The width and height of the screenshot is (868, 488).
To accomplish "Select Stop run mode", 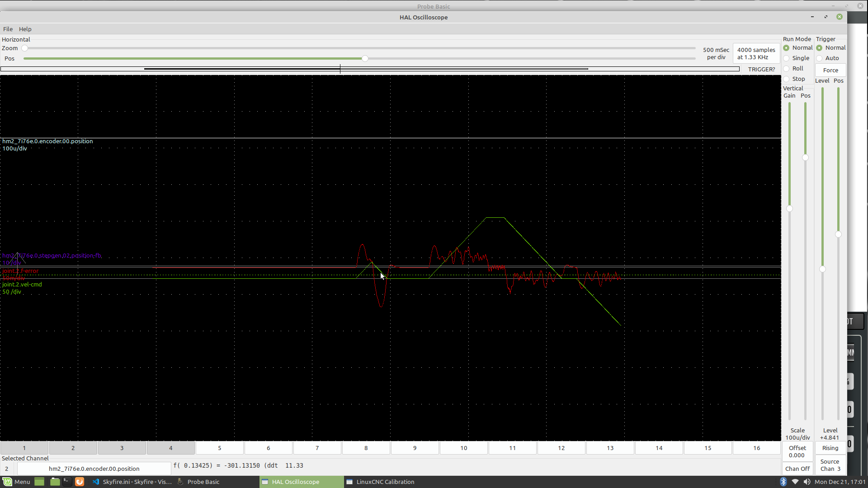I will pos(794,79).
